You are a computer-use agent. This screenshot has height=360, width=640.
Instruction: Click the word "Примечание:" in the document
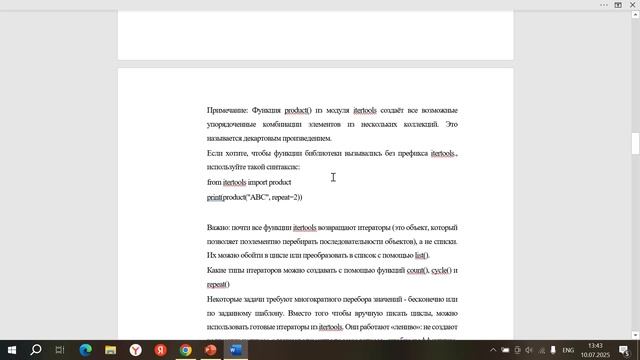coord(227,110)
